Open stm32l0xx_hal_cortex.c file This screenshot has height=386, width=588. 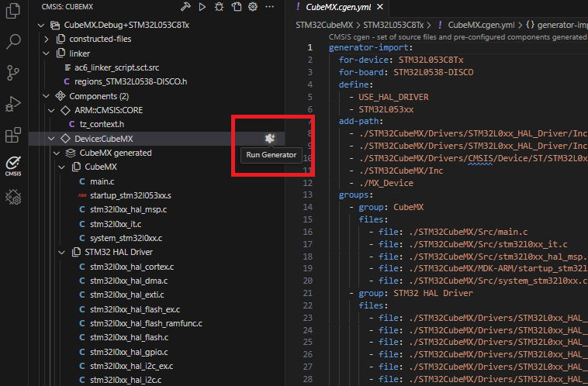[x=132, y=267]
